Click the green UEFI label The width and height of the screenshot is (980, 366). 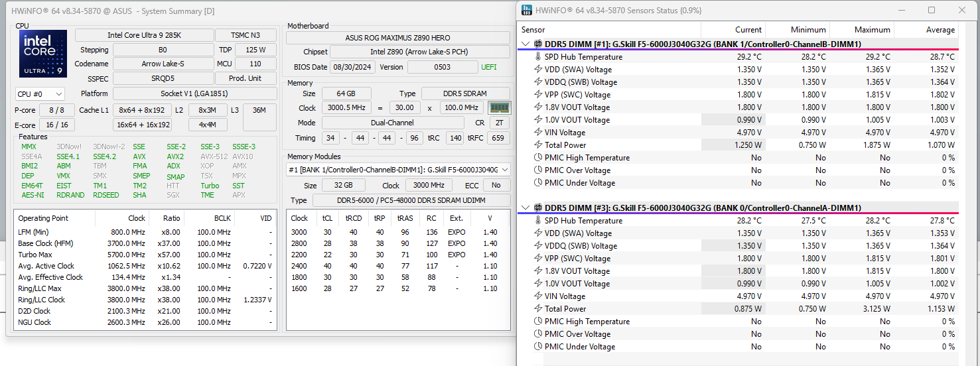(488, 67)
